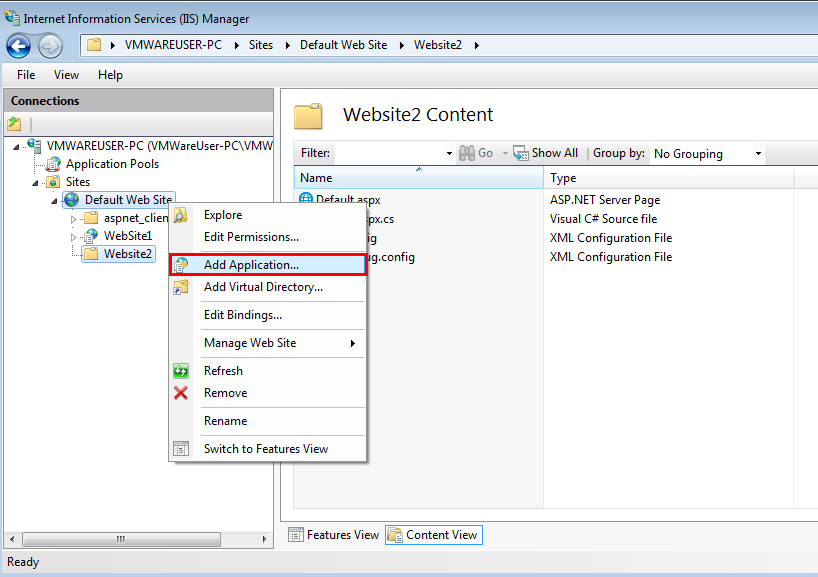This screenshot has width=818, height=577.
Task: Click the red X Remove icon
Action: tap(181, 393)
